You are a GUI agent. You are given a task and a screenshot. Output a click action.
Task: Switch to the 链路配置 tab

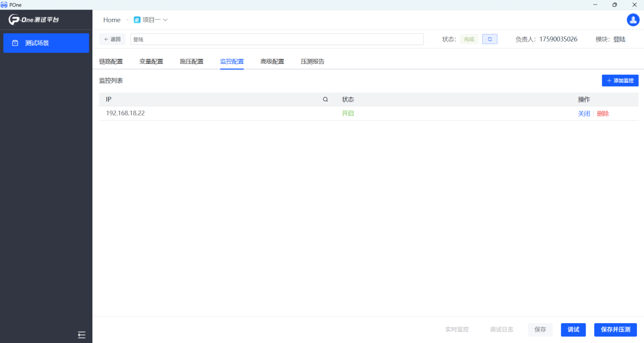point(111,61)
